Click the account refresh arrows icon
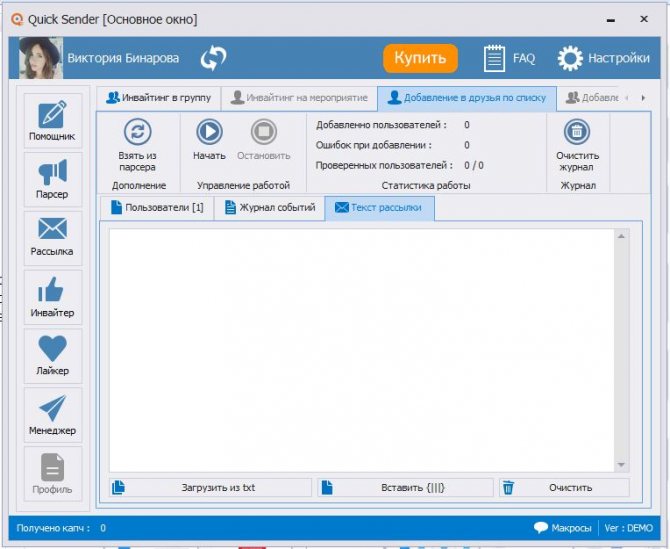670x549 pixels. pos(213,58)
